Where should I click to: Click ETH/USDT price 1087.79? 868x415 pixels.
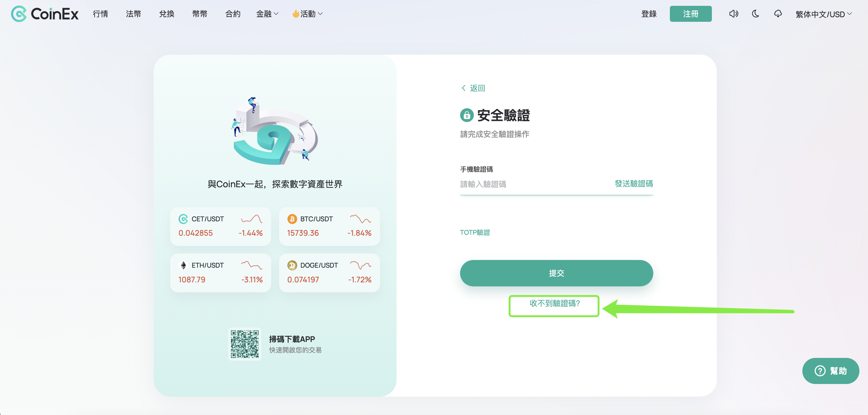192,279
